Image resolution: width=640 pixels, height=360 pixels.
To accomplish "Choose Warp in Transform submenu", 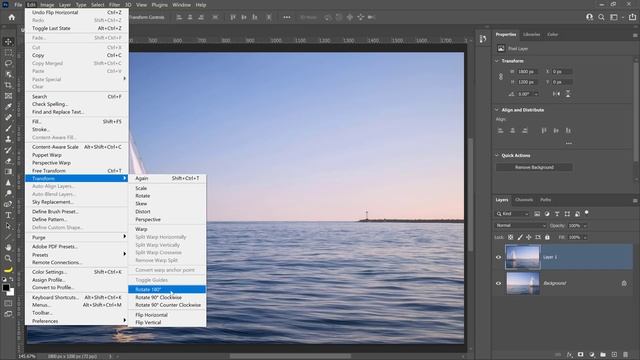I will (167, 229).
